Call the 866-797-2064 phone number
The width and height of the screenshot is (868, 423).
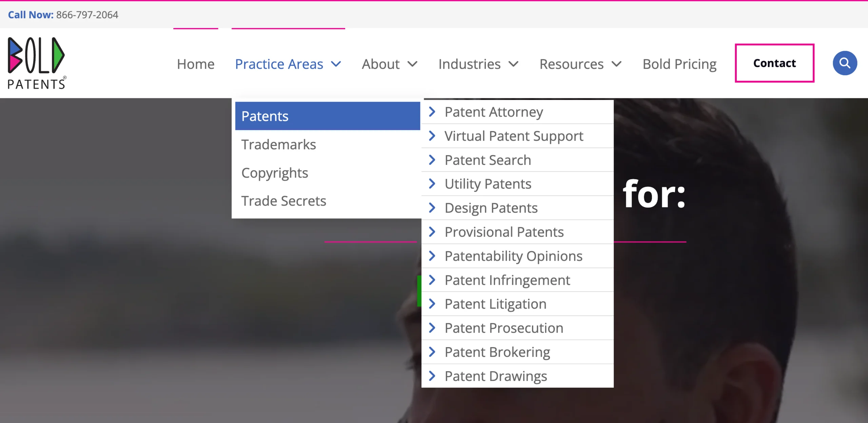(x=87, y=15)
